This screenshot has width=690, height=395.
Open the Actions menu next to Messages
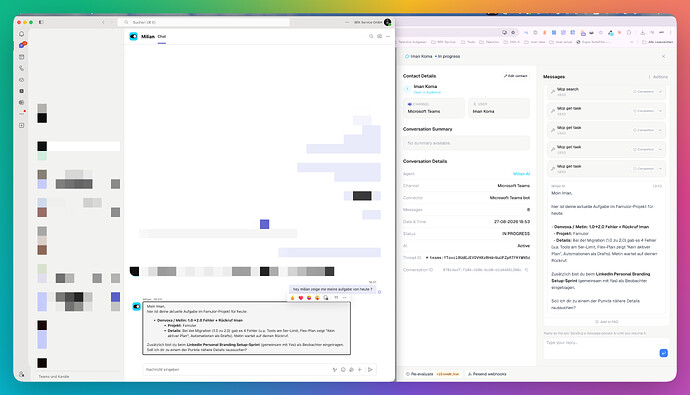coord(658,77)
